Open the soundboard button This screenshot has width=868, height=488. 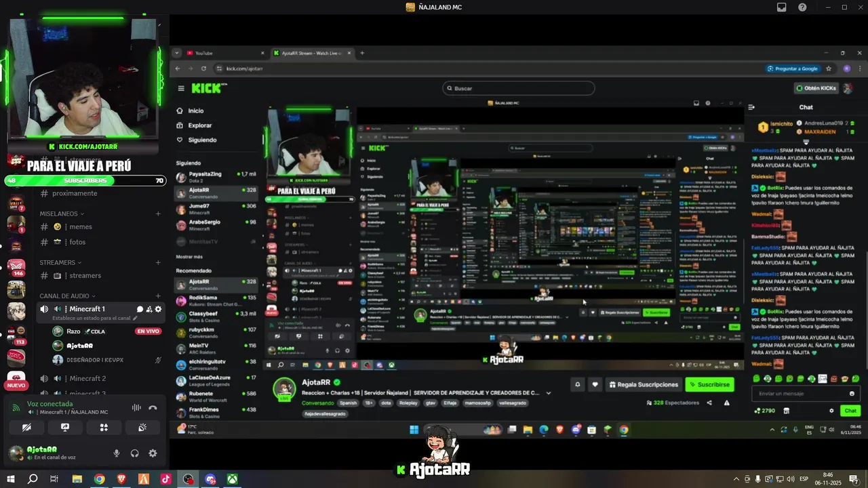[142, 428]
